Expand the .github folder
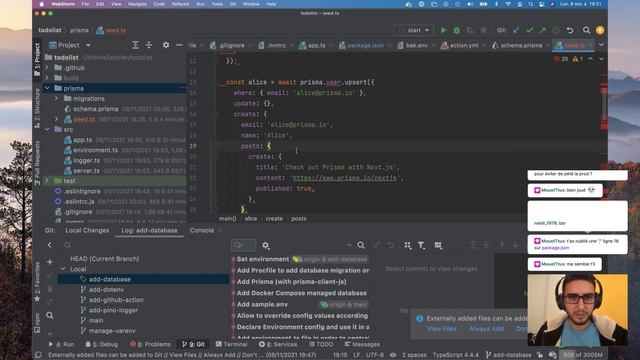640x360 pixels. pyautogui.click(x=47, y=67)
